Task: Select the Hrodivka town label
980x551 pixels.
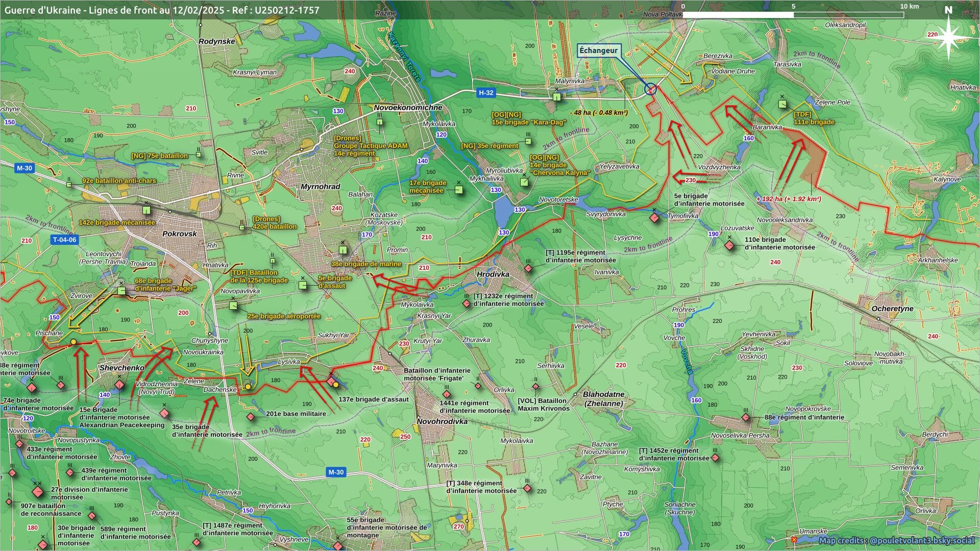Action: (493, 274)
